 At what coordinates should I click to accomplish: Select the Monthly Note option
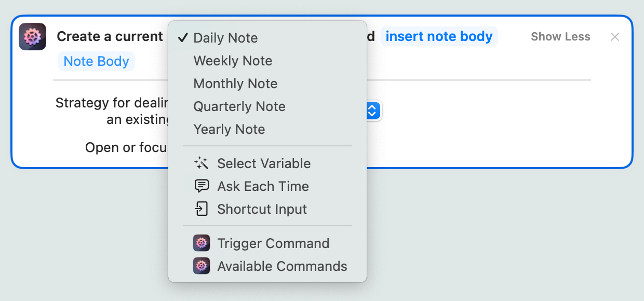coord(235,84)
